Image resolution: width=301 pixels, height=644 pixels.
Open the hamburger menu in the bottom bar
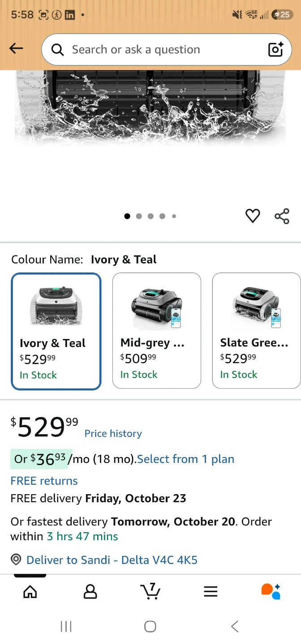(211, 592)
